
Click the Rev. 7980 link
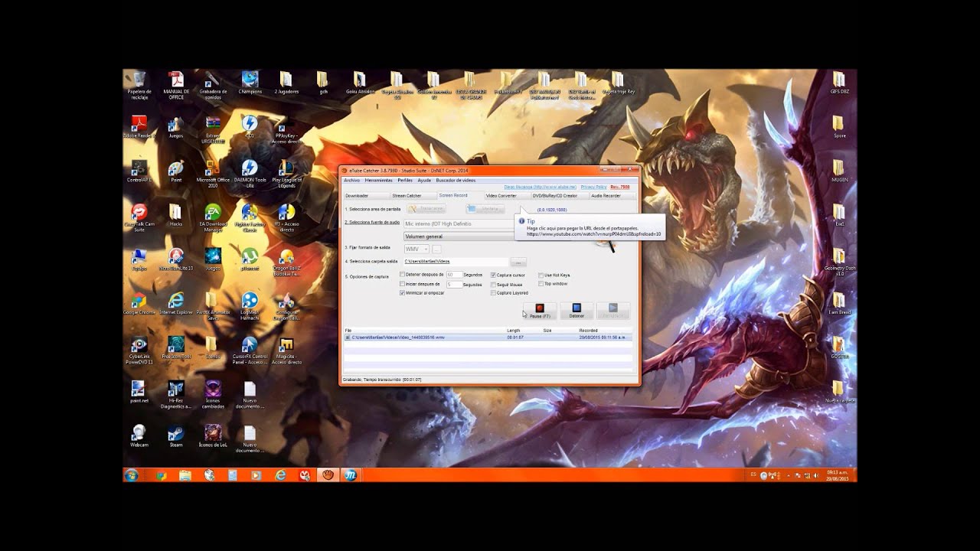click(620, 187)
